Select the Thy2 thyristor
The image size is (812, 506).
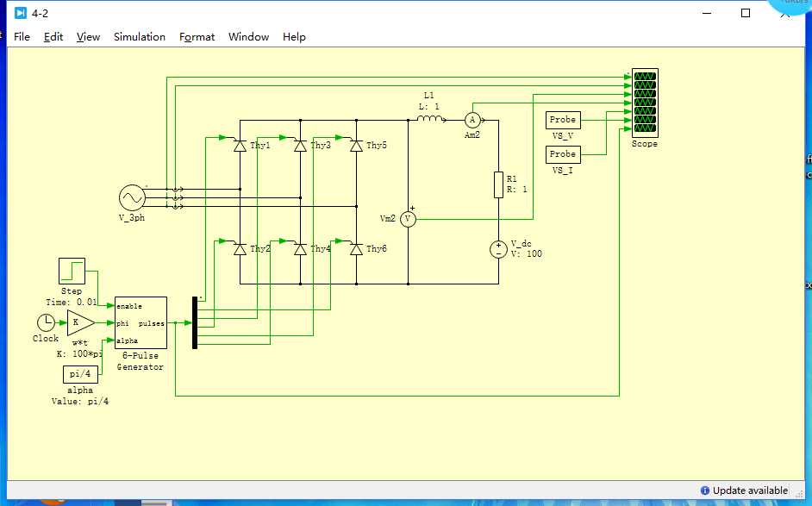240,250
